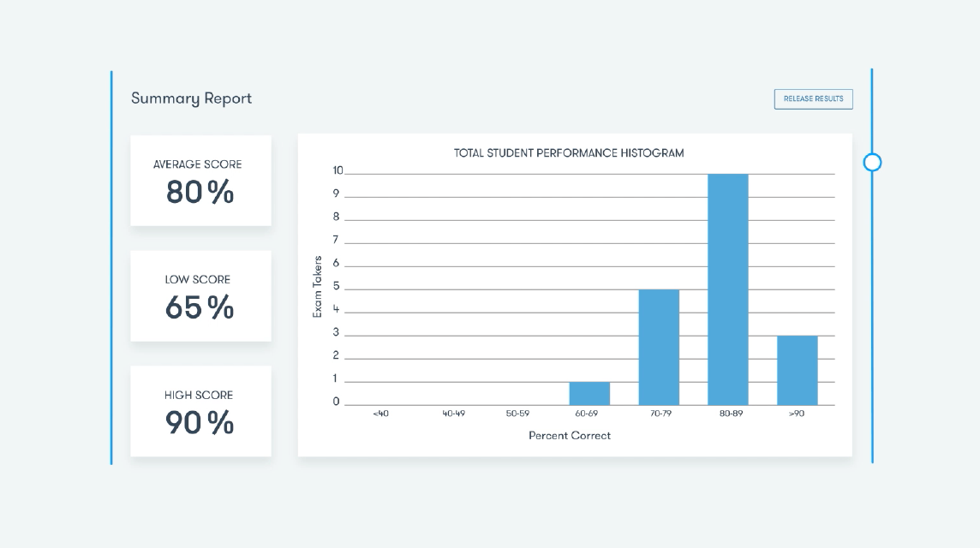980x548 pixels.
Task: Click the <40 x-axis label
Action: pyautogui.click(x=380, y=414)
